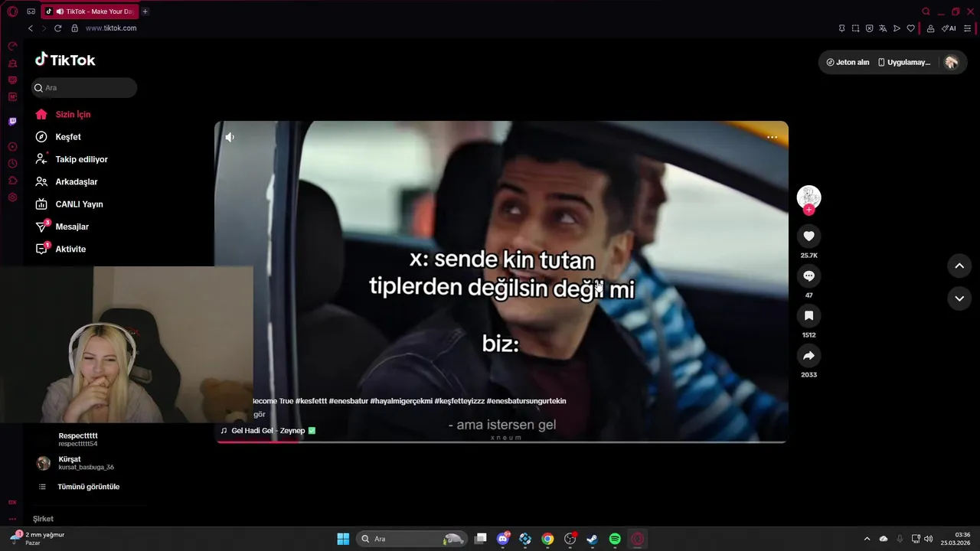Open the Extensions cube in Opera sidebar
This screenshot has height=551, width=980.
(12, 181)
